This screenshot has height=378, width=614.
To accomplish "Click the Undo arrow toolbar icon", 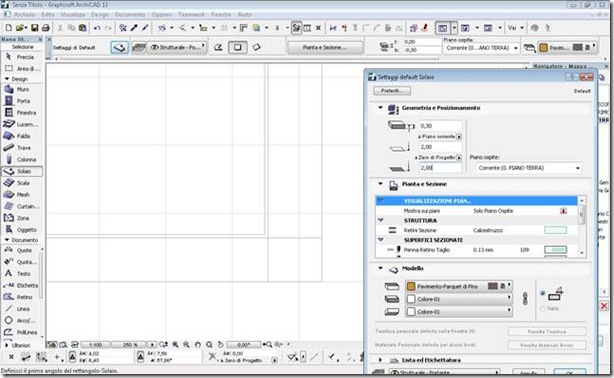I will point(97,28).
